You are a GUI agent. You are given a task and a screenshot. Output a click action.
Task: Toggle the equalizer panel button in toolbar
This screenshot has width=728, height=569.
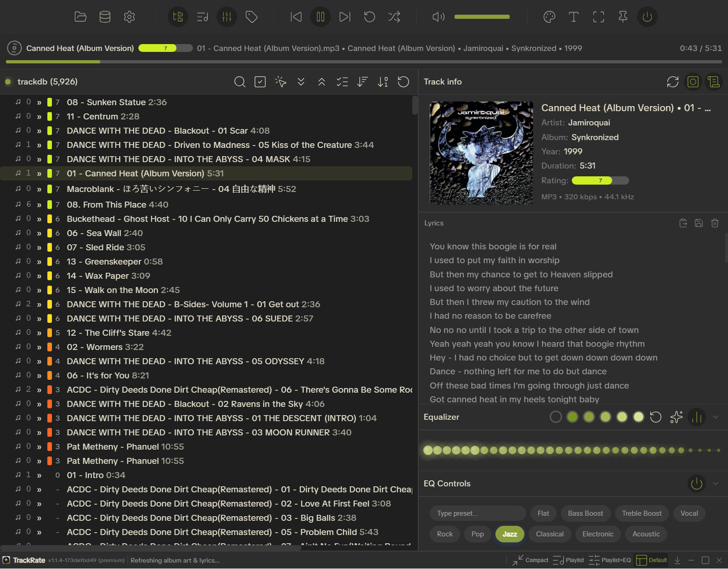coord(227,17)
